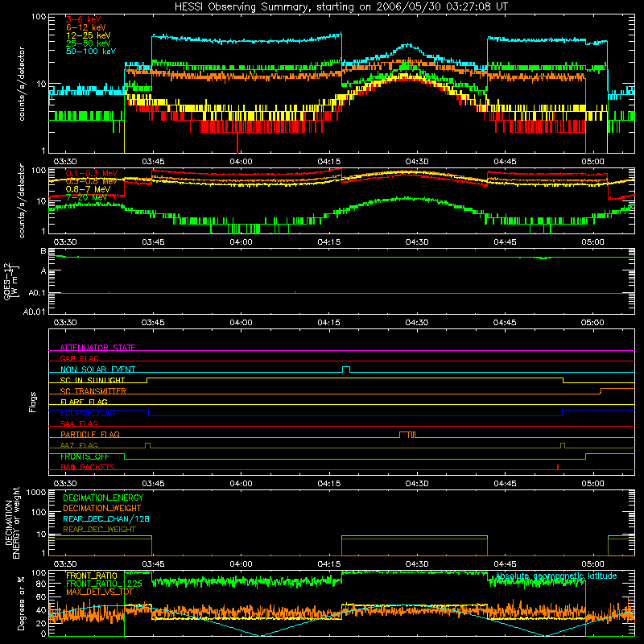
Task: Click the '1000' tick on Decimation axis
Action: [36, 492]
